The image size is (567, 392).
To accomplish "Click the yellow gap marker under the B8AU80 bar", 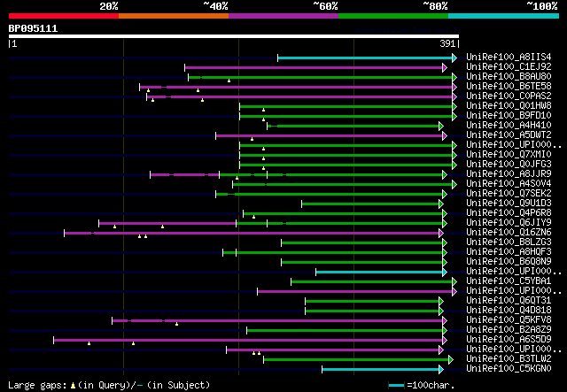I will (x=229, y=81).
